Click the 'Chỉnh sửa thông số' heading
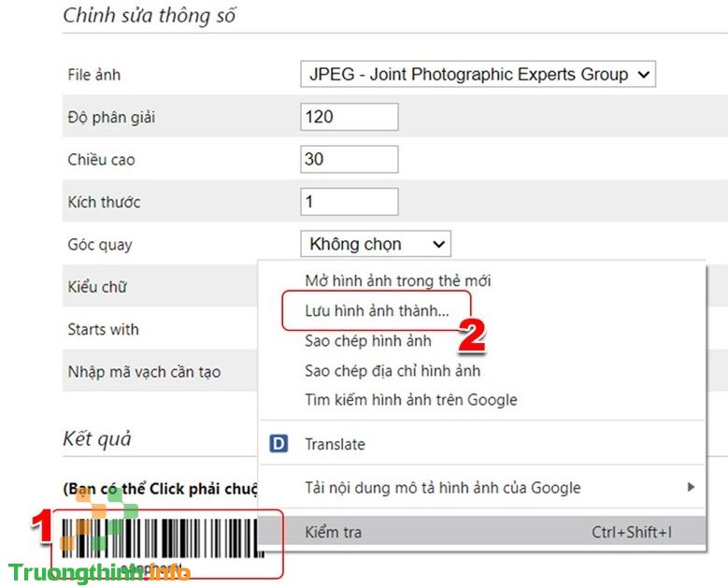Image resolution: width=728 pixels, height=587 pixels. click(149, 15)
